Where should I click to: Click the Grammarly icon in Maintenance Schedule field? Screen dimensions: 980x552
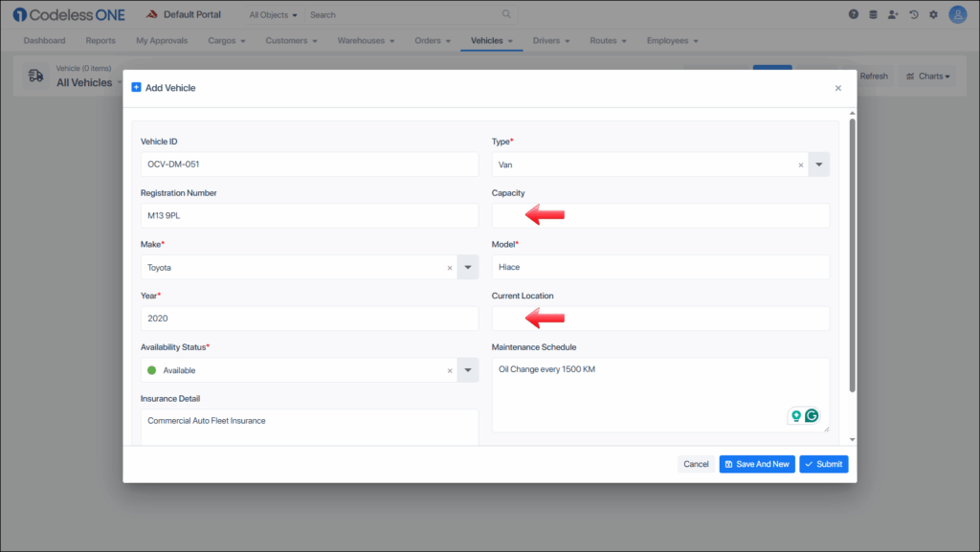click(812, 416)
